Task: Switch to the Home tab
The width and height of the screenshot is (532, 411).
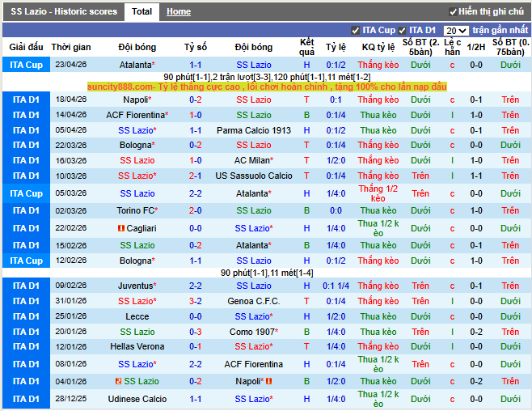Action: tap(179, 12)
